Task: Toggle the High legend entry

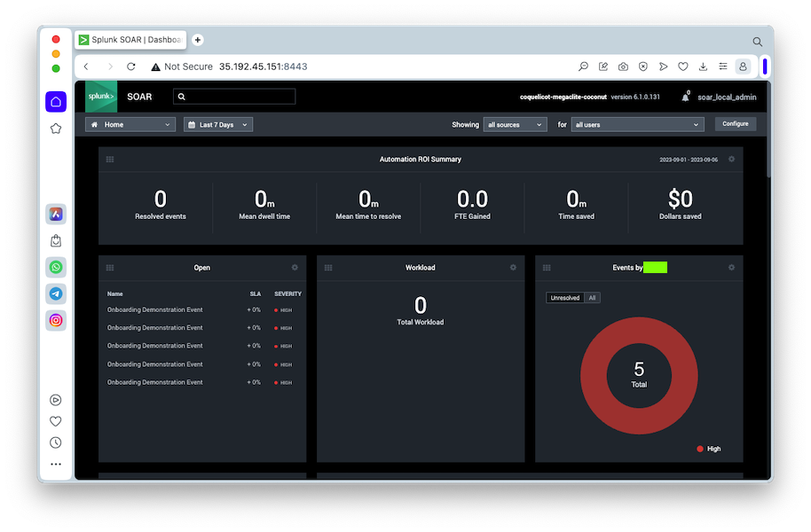Action: tap(709, 449)
